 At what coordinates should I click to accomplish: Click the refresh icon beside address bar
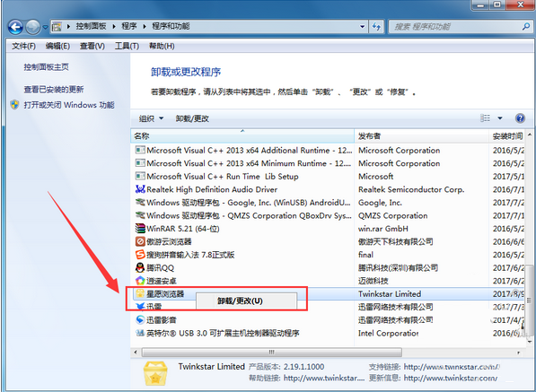click(377, 27)
